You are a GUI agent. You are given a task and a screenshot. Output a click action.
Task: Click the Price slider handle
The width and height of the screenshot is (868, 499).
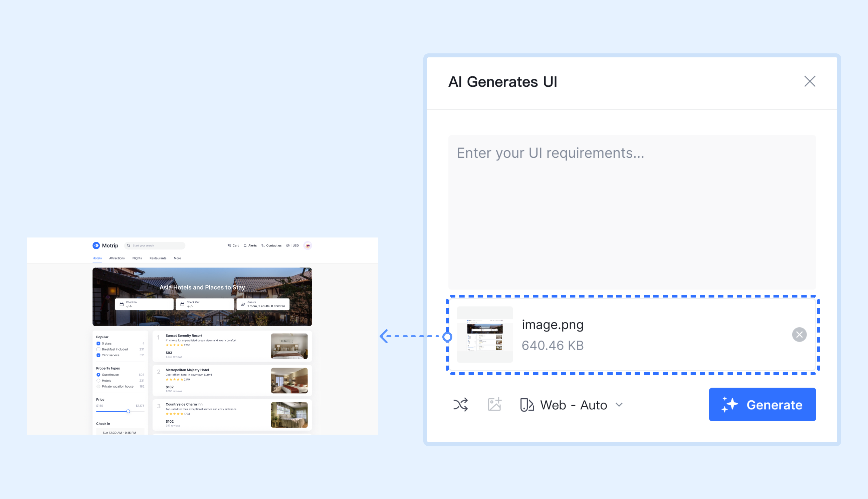pos(128,411)
